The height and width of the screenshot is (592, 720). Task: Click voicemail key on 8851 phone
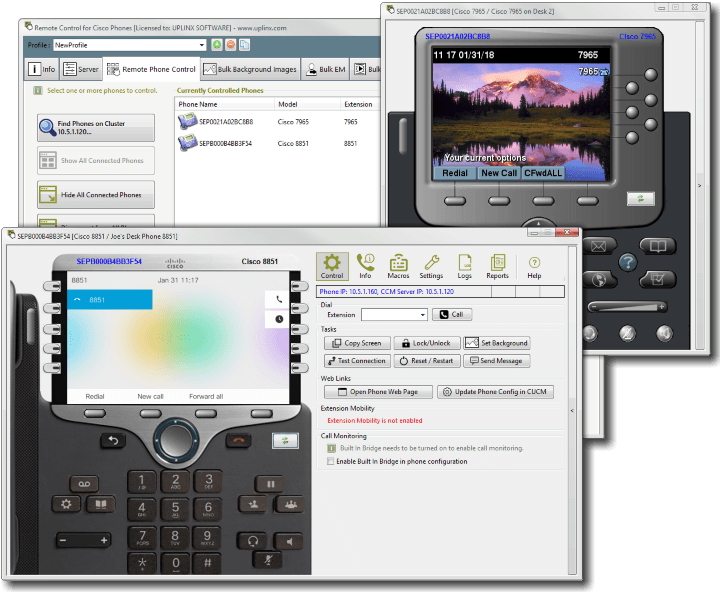(x=84, y=484)
